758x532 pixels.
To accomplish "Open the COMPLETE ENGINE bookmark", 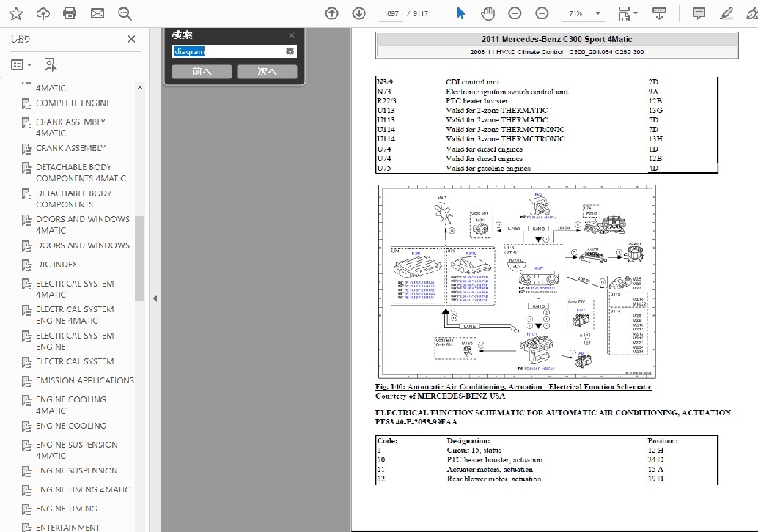I will [x=73, y=103].
